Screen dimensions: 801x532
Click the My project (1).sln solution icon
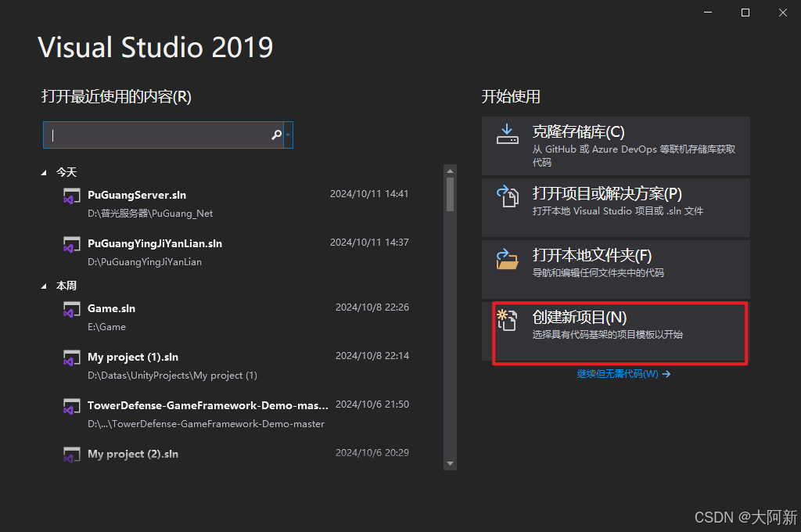[71, 358]
